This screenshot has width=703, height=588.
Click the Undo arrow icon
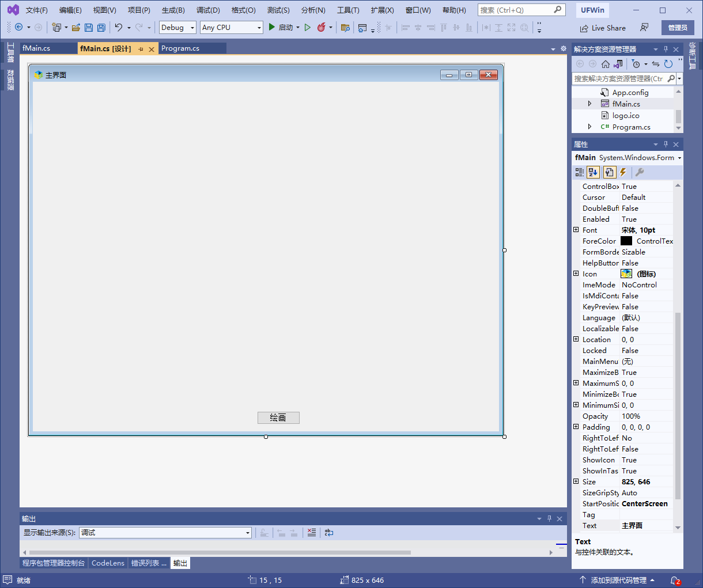[119, 27]
